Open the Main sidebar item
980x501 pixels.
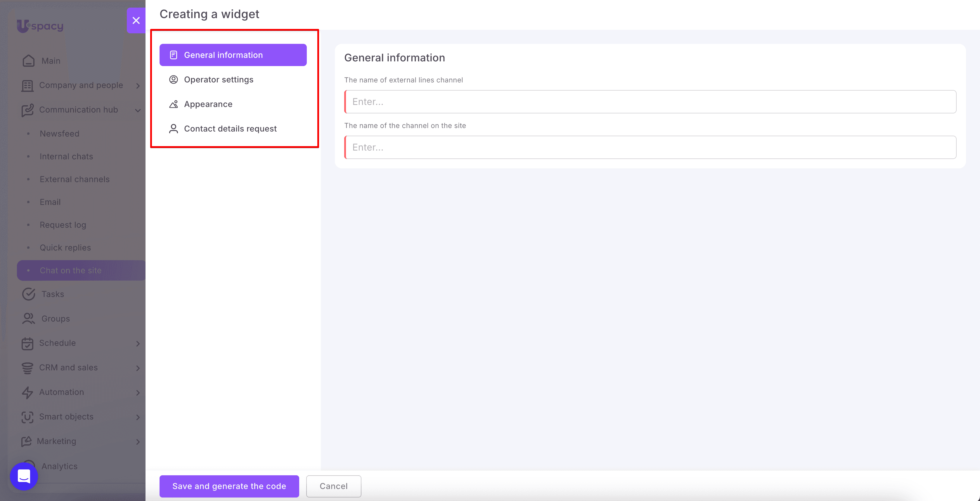point(51,61)
